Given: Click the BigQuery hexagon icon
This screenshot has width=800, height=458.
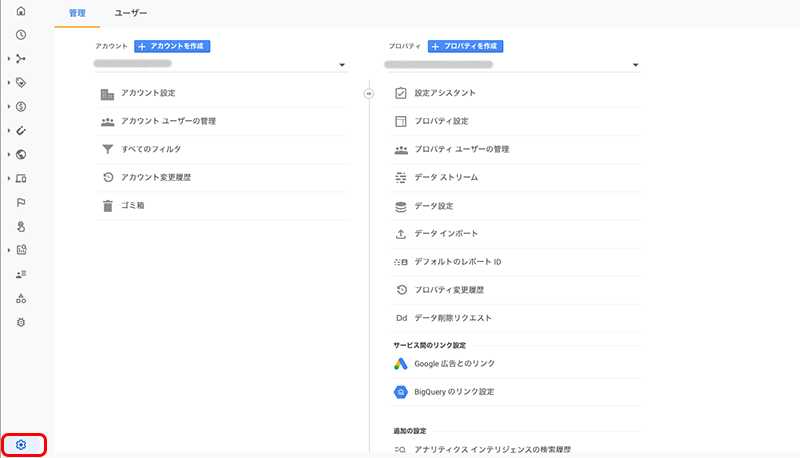Looking at the screenshot, I should [x=401, y=392].
